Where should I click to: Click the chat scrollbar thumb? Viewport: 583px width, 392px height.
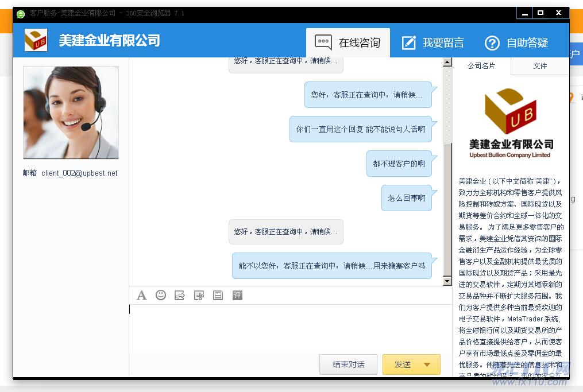point(447,208)
